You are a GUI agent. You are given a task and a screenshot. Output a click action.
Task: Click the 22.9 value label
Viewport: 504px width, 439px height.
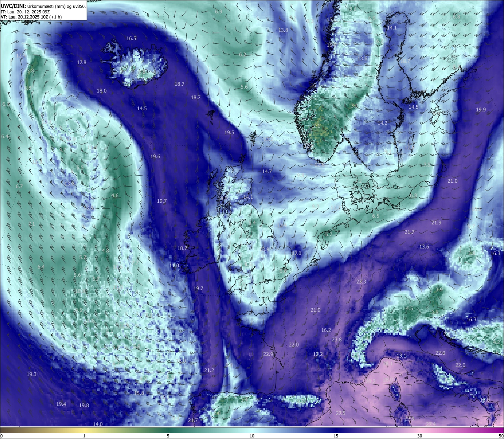pos(268,354)
